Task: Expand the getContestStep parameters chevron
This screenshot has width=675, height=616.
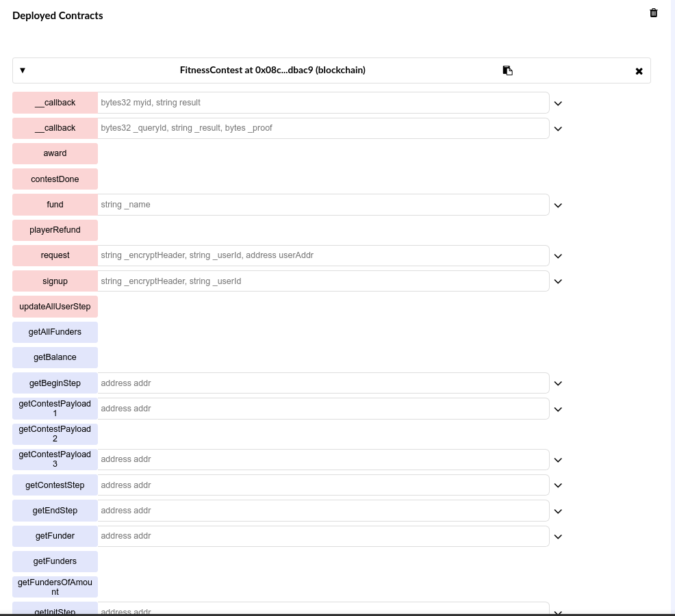Action: (x=558, y=485)
